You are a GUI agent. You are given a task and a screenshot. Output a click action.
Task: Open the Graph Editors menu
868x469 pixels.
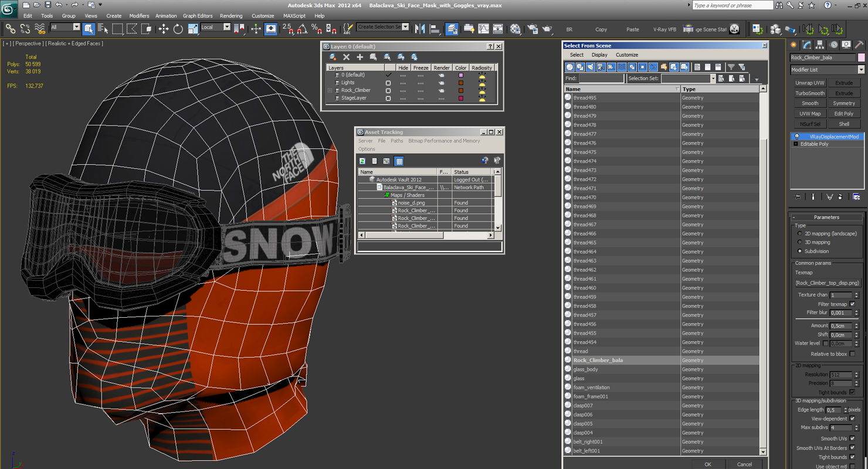198,16
